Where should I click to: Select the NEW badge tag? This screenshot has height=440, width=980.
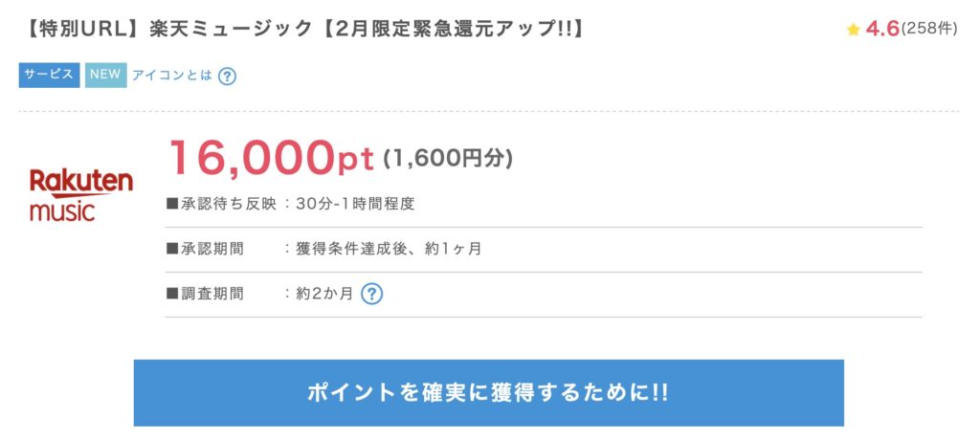pos(105,75)
